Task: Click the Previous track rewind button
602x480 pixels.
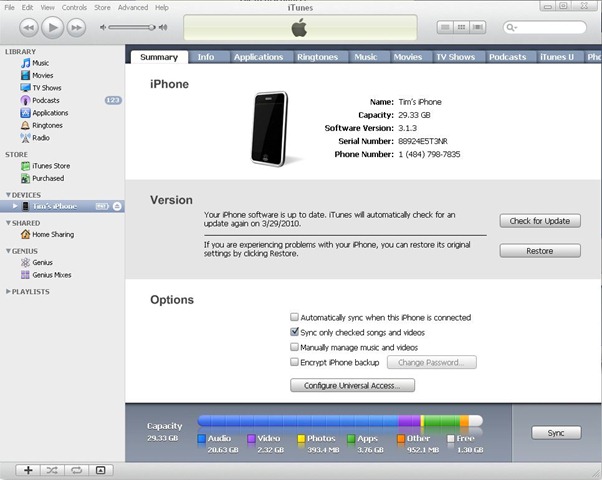Action: pyautogui.click(x=29, y=28)
